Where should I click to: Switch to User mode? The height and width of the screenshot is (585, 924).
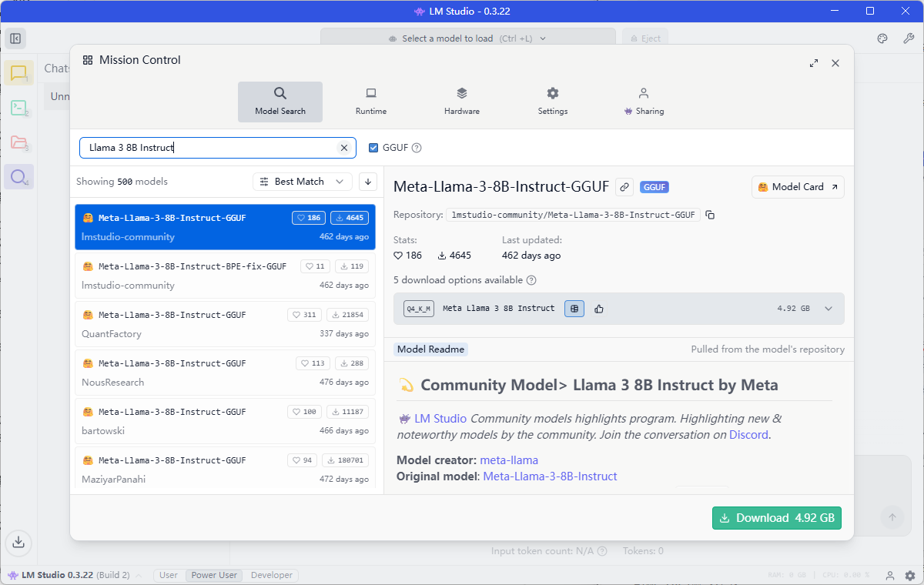169,575
